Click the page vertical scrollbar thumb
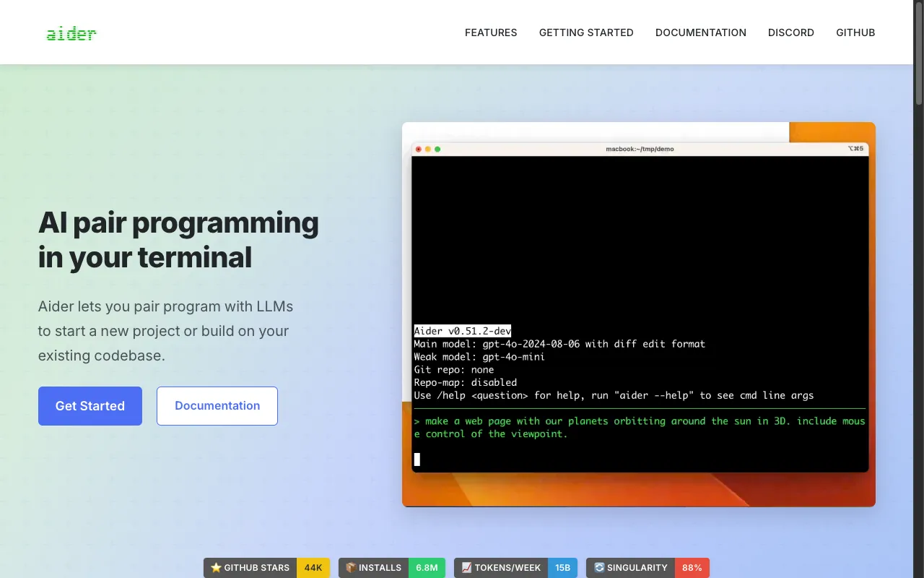Screen dimensions: 924x578 pyautogui.click(x=919, y=54)
